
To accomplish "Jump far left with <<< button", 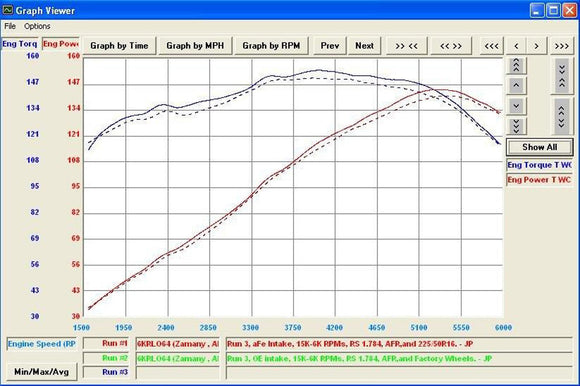I will 492,46.
